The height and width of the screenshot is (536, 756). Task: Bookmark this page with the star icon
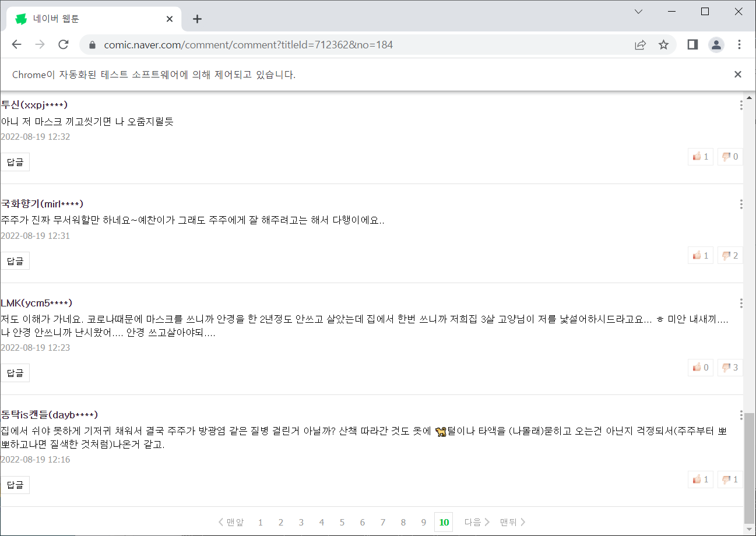tap(663, 45)
